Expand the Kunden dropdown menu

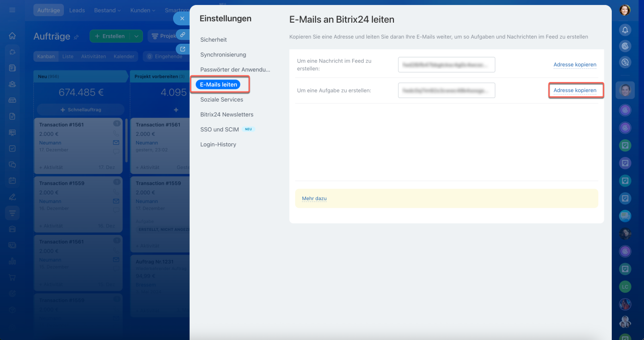tap(142, 10)
